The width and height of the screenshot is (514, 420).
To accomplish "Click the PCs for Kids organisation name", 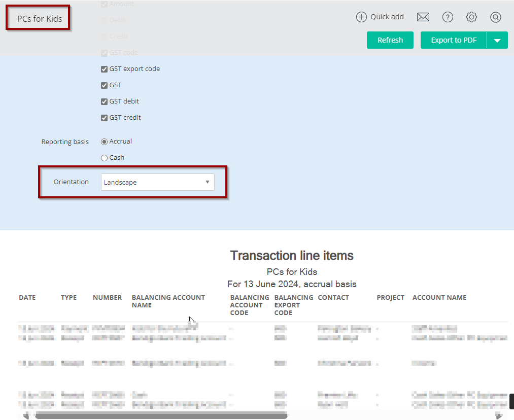I will [x=40, y=19].
